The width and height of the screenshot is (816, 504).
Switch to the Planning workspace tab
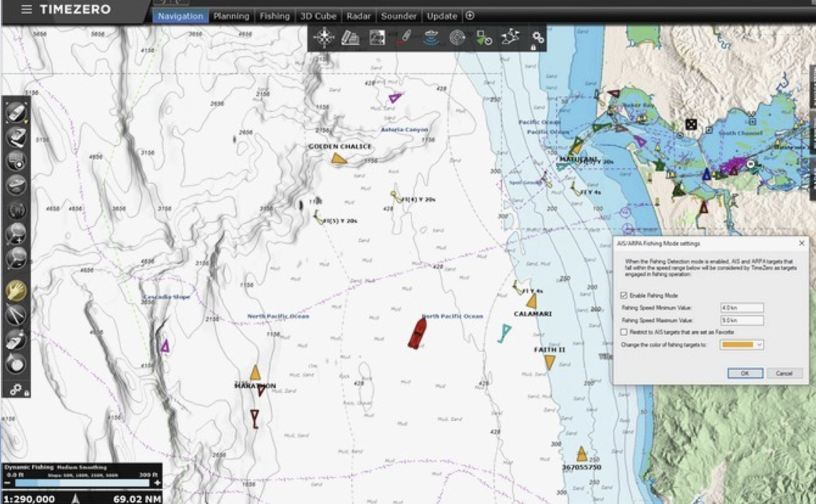click(231, 16)
